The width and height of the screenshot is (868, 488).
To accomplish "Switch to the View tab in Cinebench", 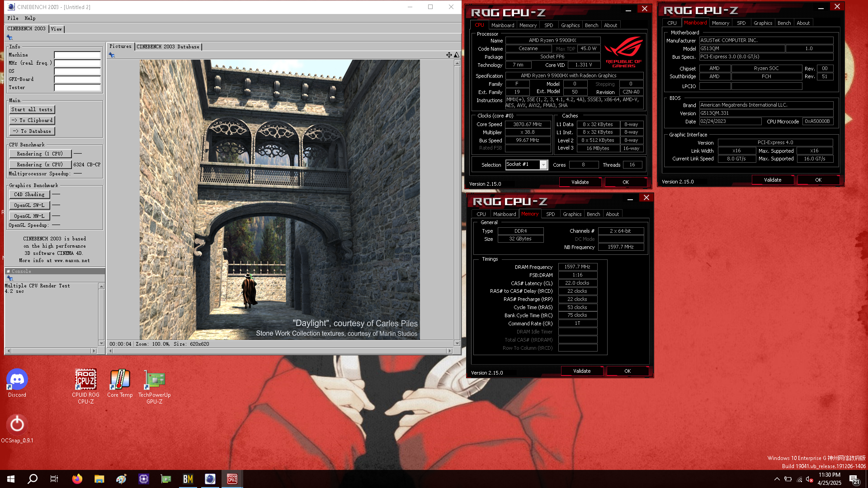I will point(56,29).
